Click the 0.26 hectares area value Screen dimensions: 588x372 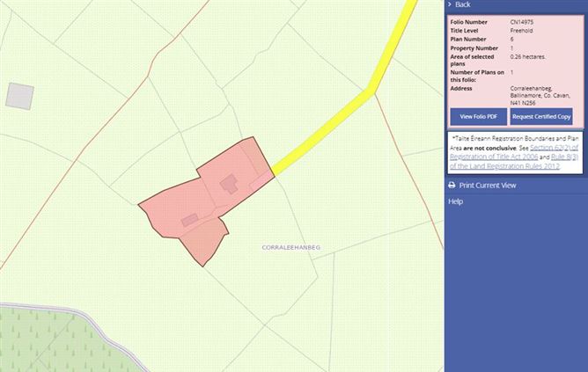527,57
